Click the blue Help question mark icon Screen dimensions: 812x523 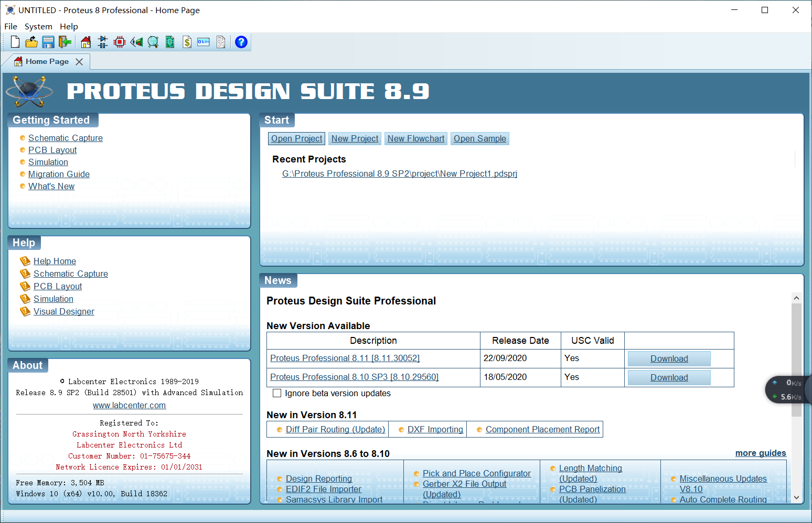tap(241, 42)
